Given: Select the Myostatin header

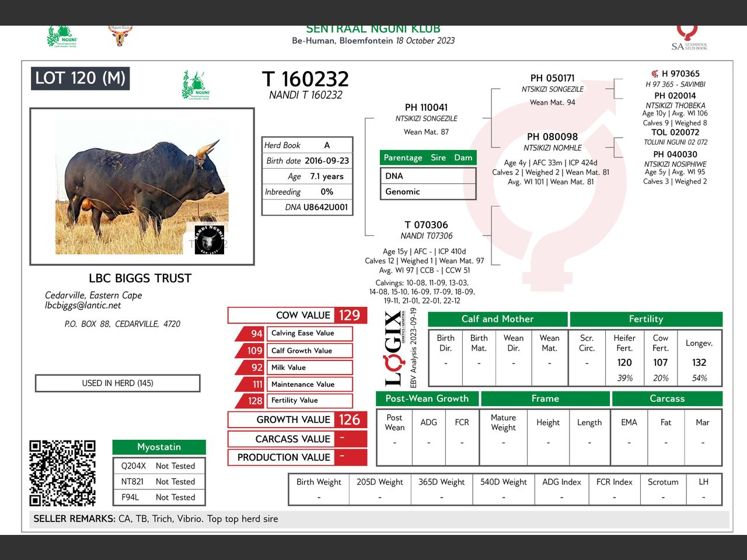Looking at the screenshot, I should 159,447.
